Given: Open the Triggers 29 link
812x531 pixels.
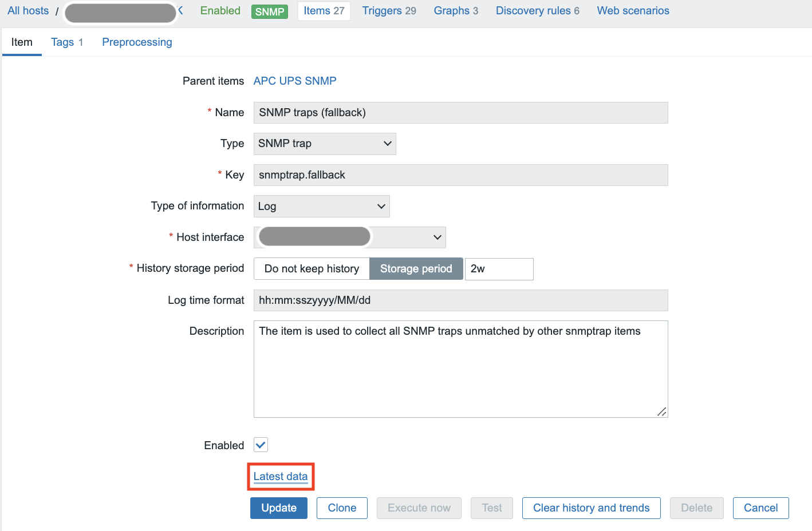Looking at the screenshot, I should (389, 11).
